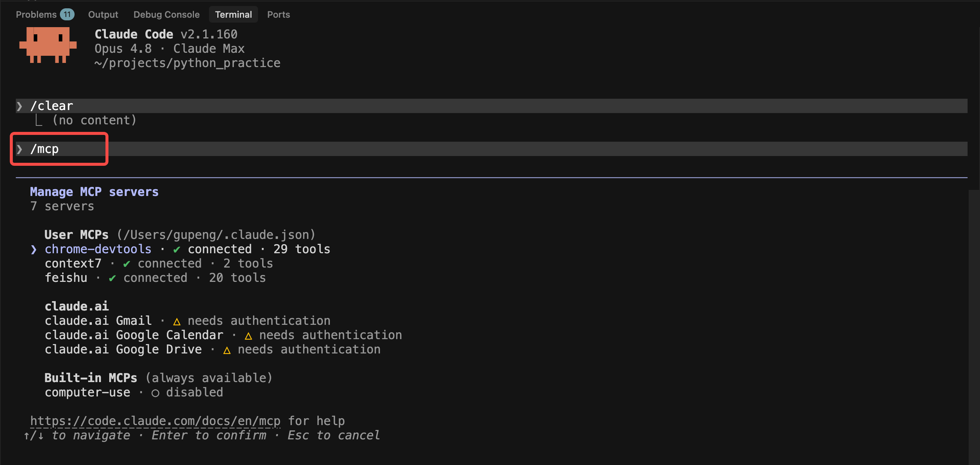The height and width of the screenshot is (465, 980).
Task: Click the Opus 4.8 · Claude Max line
Action: pyautogui.click(x=169, y=49)
